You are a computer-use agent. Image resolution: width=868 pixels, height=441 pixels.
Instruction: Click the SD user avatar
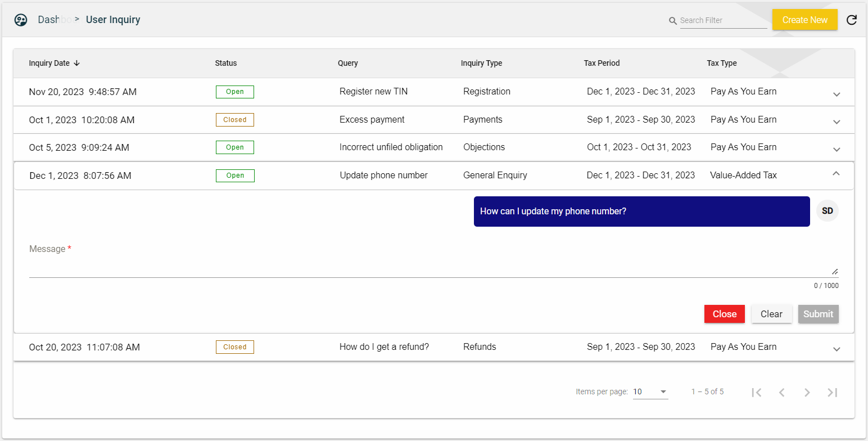827,211
